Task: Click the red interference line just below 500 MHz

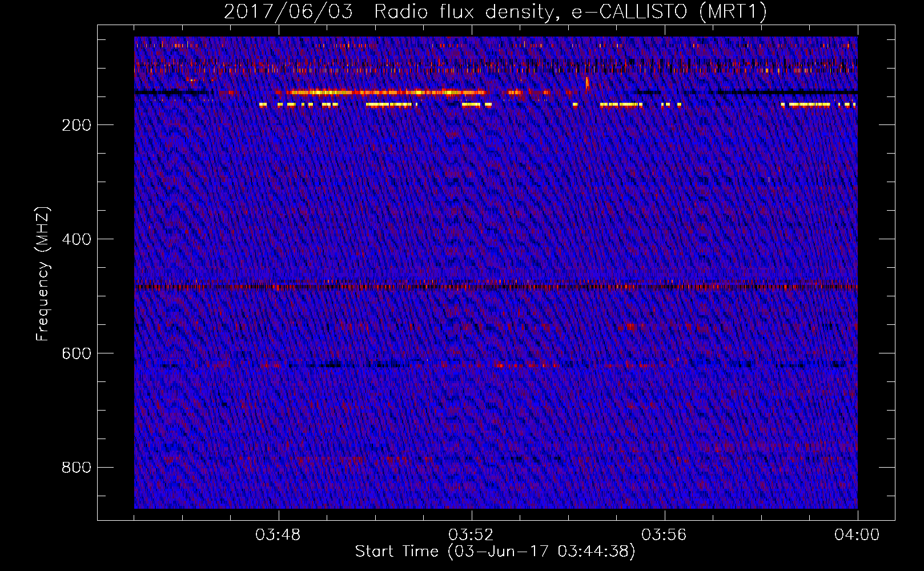Action: click(x=496, y=287)
